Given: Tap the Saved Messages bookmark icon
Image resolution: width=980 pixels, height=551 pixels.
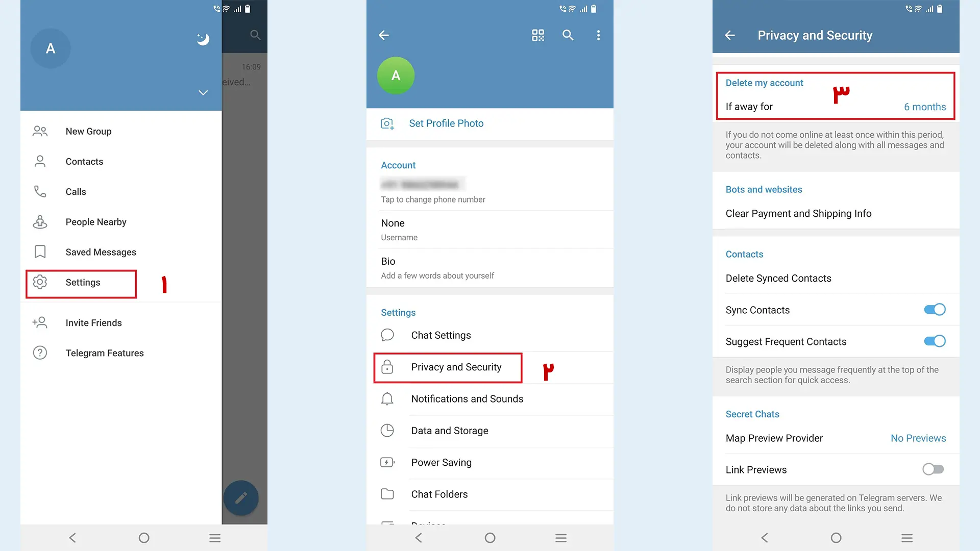Looking at the screenshot, I should (x=40, y=252).
